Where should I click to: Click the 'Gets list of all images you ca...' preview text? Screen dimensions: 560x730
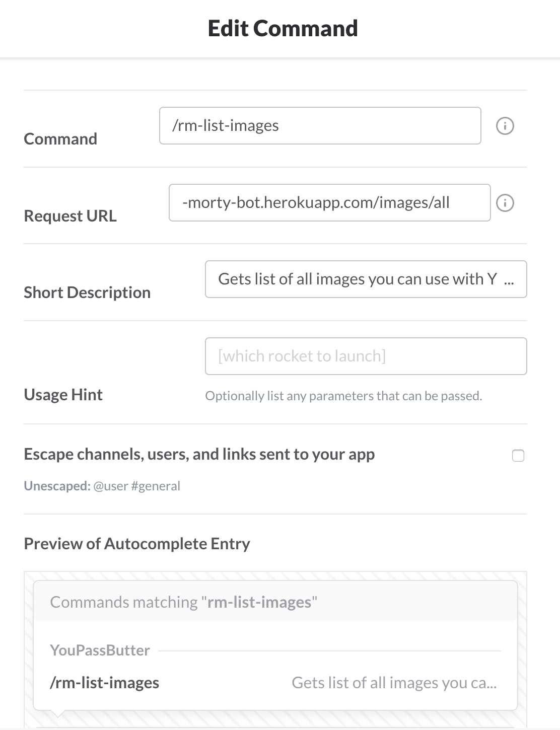coord(394,683)
